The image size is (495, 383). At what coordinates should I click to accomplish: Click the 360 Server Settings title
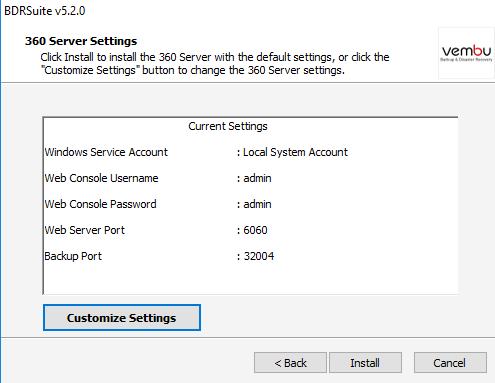[x=81, y=41]
